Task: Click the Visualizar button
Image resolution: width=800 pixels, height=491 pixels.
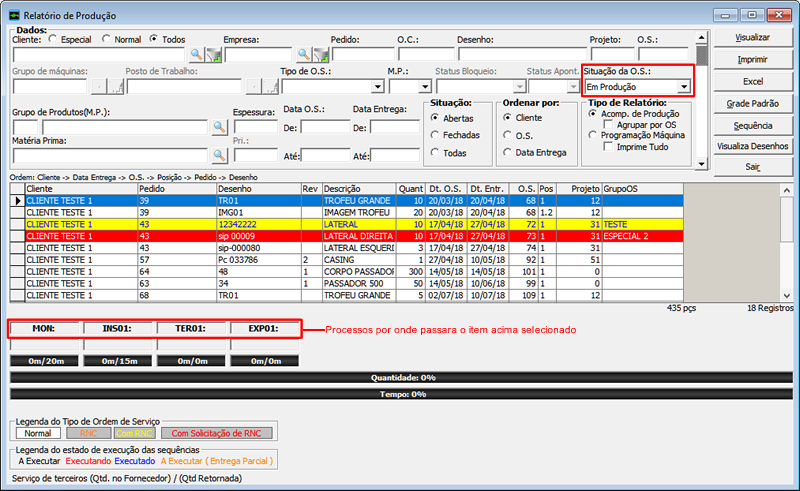Action: click(753, 37)
